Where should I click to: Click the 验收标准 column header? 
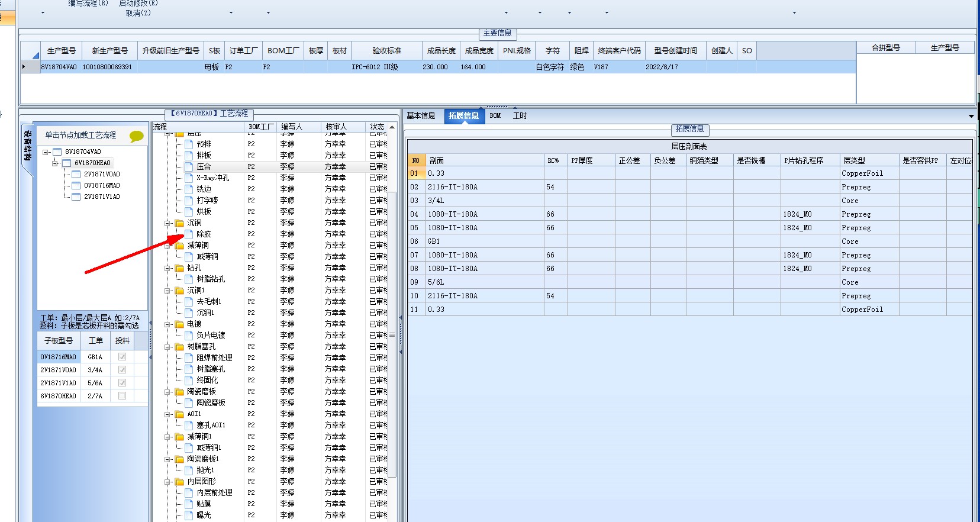point(387,51)
